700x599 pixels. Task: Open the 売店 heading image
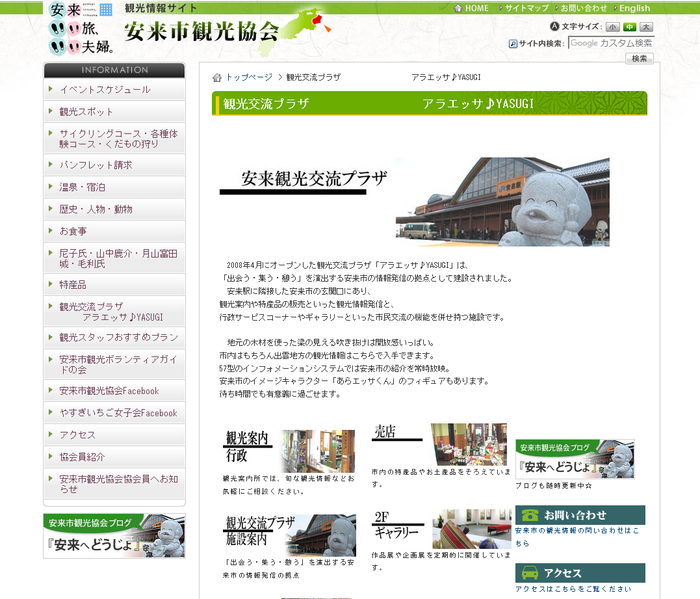point(397,433)
